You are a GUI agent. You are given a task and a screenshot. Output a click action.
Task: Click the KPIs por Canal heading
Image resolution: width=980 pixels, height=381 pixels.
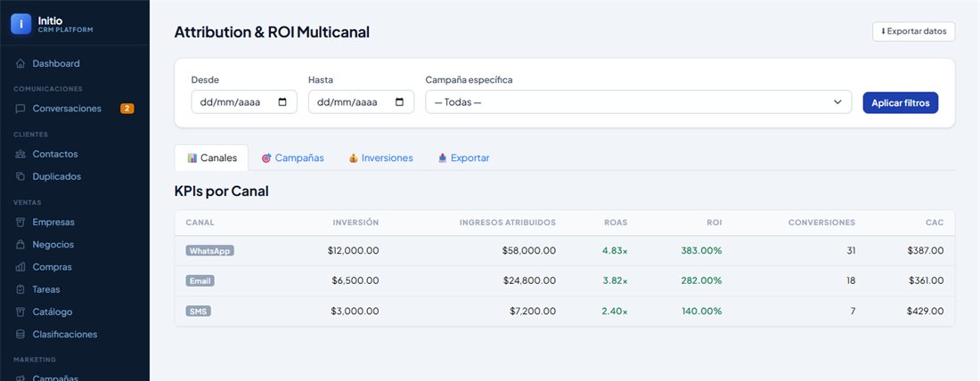tap(222, 191)
